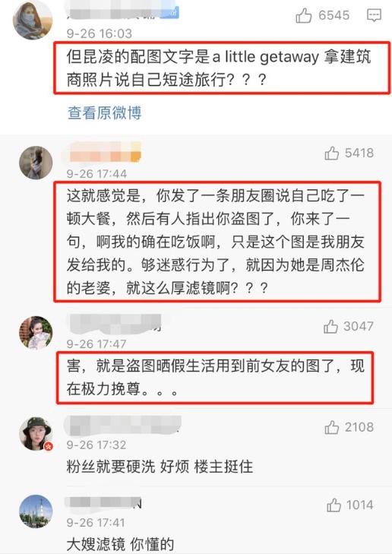Open avatar of the 9-26 17:47 commenter
This screenshot has height=554, width=392.
click(36, 332)
